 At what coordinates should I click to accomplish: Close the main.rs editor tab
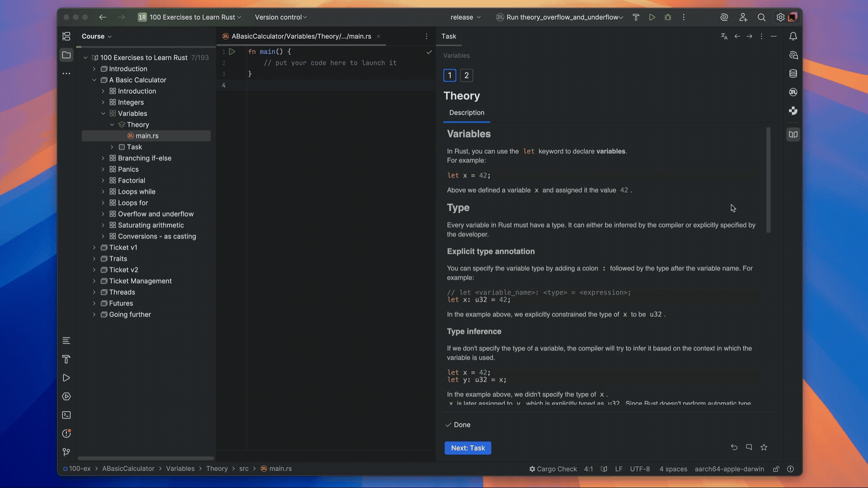coord(378,36)
